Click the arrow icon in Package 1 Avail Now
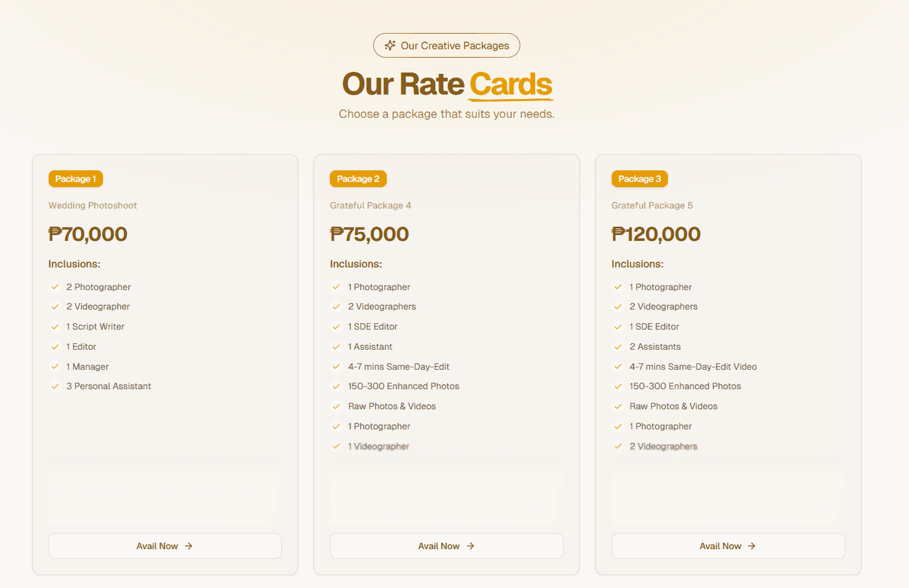 (189, 546)
